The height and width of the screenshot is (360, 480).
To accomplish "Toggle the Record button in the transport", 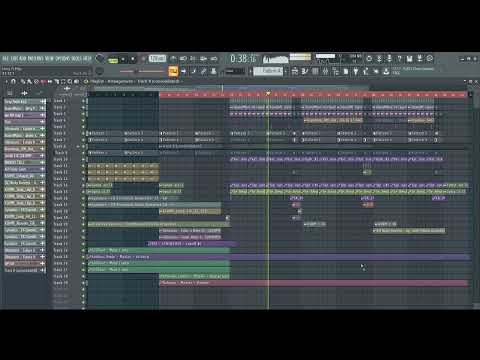I will [x=144, y=59].
